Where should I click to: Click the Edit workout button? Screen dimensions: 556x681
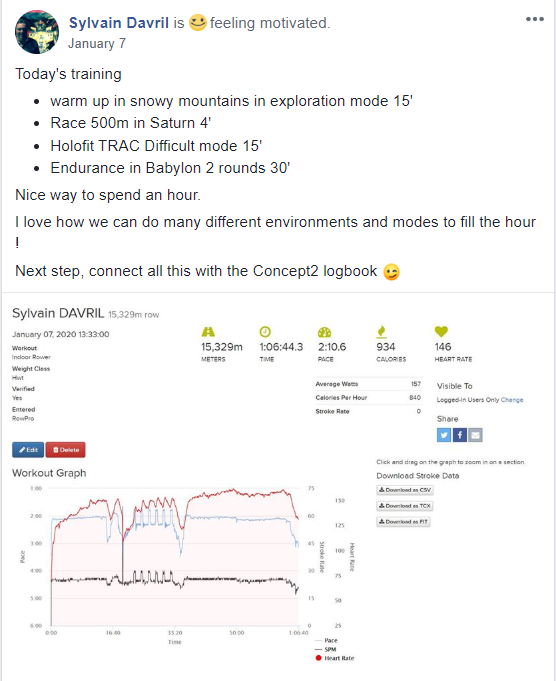pyautogui.click(x=28, y=450)
